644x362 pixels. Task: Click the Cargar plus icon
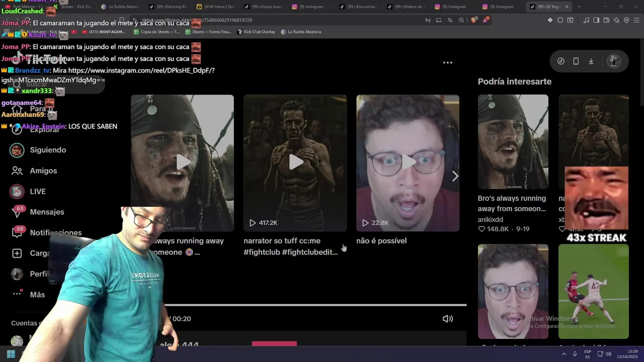(17, 253)
